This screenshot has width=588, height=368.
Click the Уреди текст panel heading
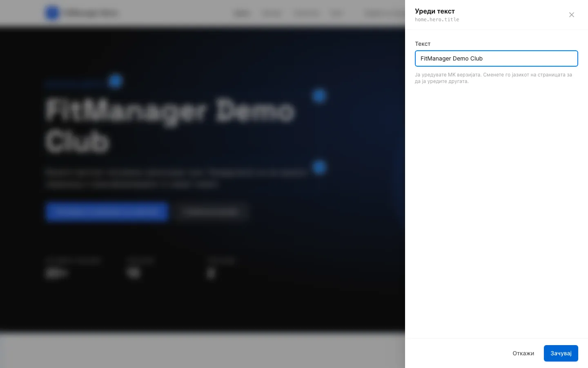pos(435,11)
